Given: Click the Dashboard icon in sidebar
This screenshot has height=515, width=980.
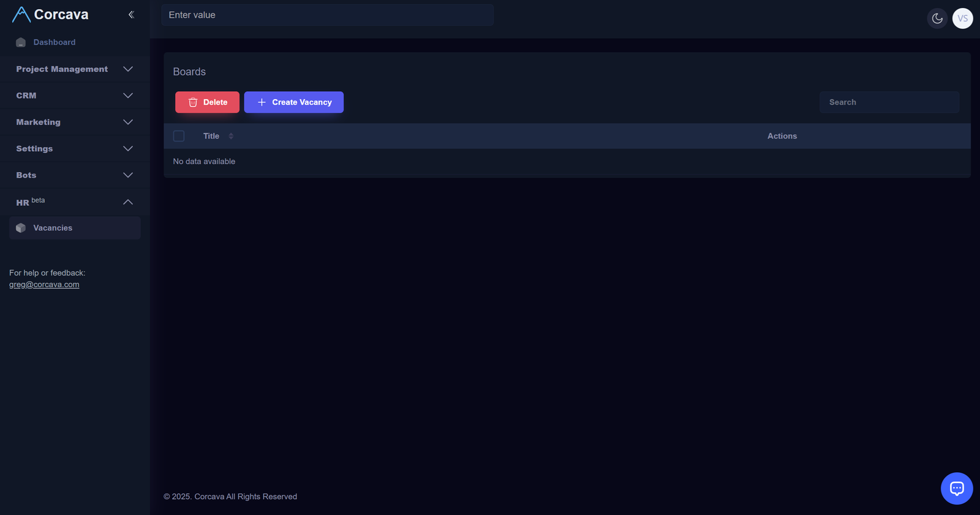Looking at the screenshot, I should [x=21, y=42].
